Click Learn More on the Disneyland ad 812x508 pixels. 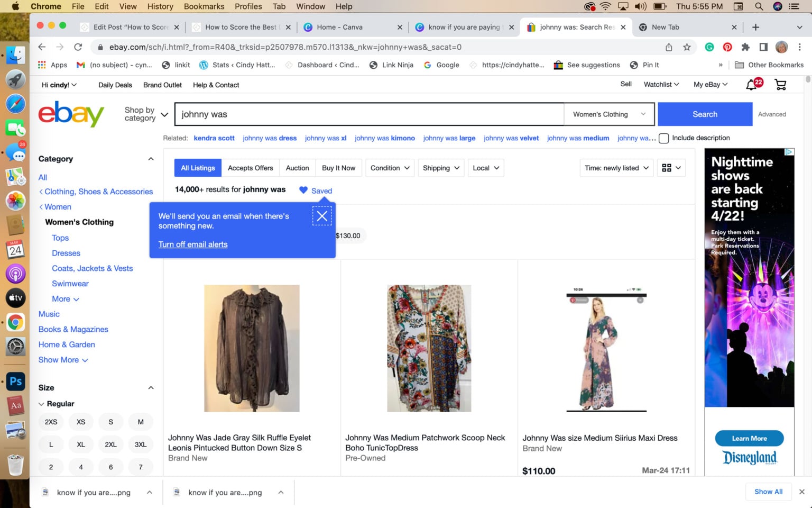(749, 438)
